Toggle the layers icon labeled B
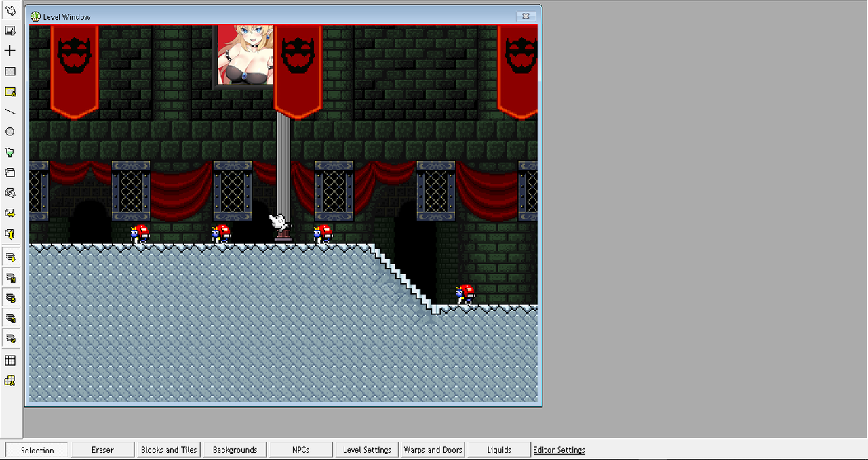Image resolution: width=868 pixels, height=460 pixels. (x=10, y=298)
